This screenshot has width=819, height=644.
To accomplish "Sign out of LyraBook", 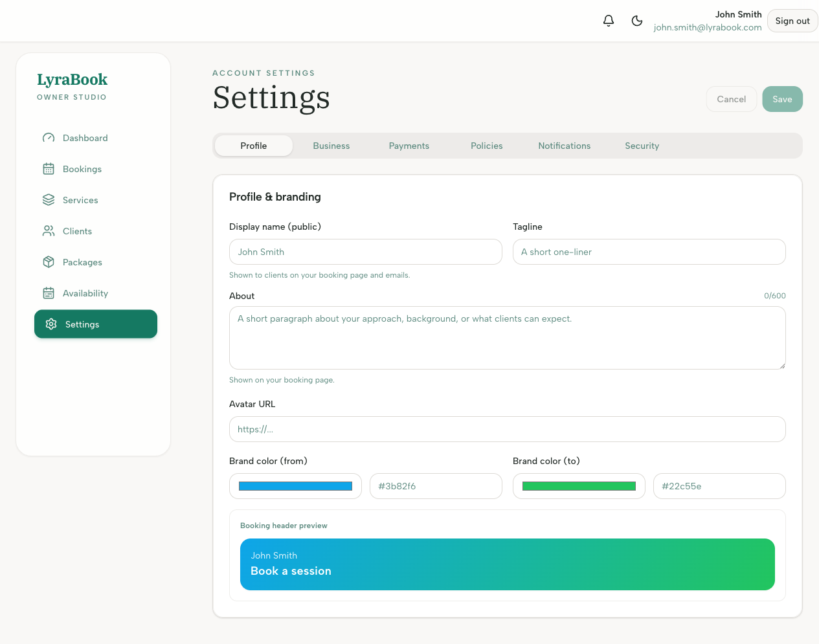I will point(792,21).
